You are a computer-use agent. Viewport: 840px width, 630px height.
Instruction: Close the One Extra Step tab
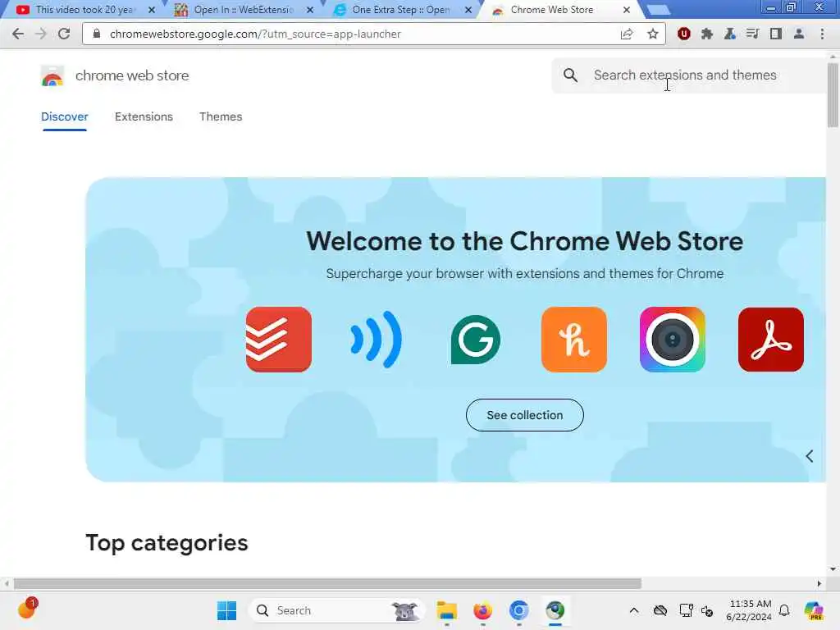(468, 10)
